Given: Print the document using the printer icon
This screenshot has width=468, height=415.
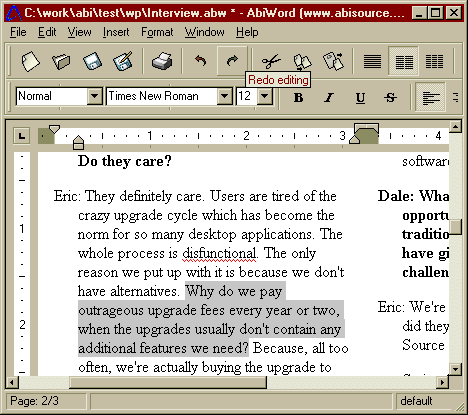Looking at the screenshot, I should (x=162, y=61).
